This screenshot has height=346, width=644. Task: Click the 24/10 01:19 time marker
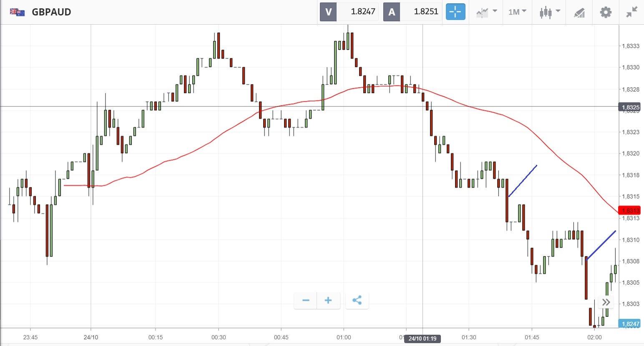coord(422,338)
